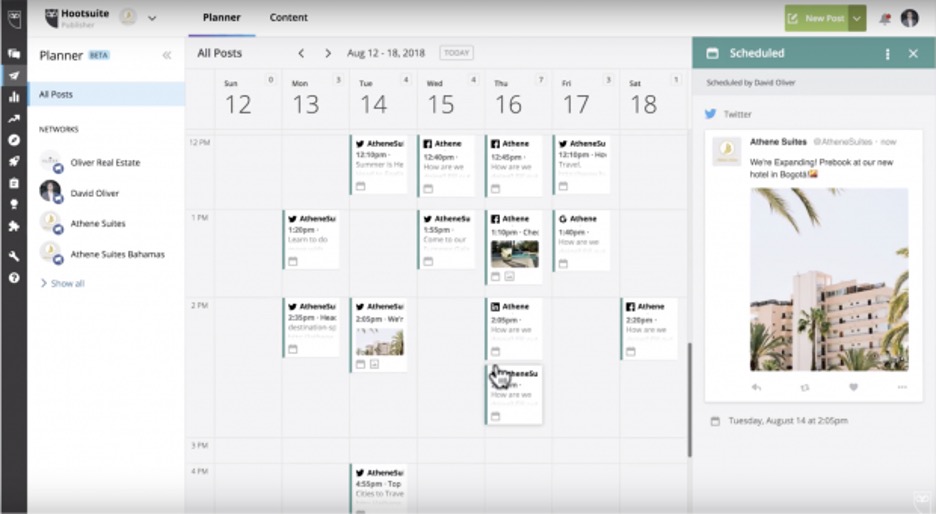Screen dimensions: 936x514
Task: Open Tuesday 2:05pm post with hotel image
Action: 379,335
